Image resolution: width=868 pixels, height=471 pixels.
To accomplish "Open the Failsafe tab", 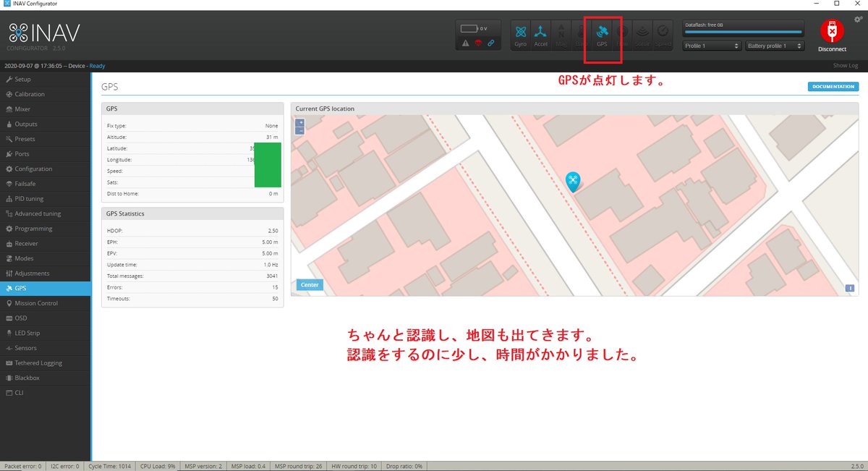I will point(46,184).
